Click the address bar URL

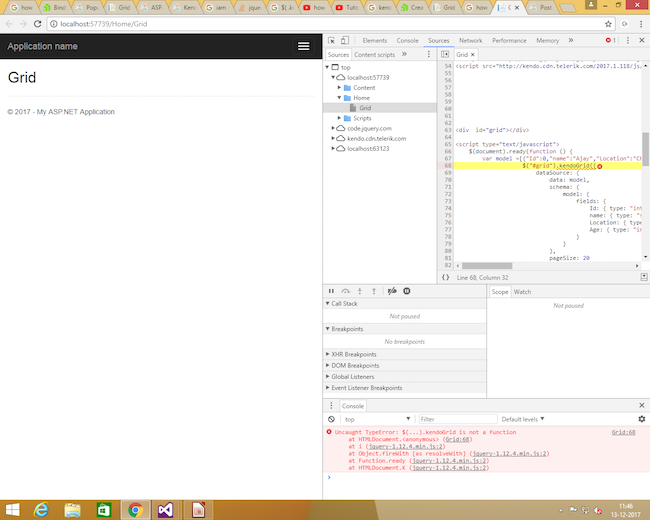click(104, 24)
